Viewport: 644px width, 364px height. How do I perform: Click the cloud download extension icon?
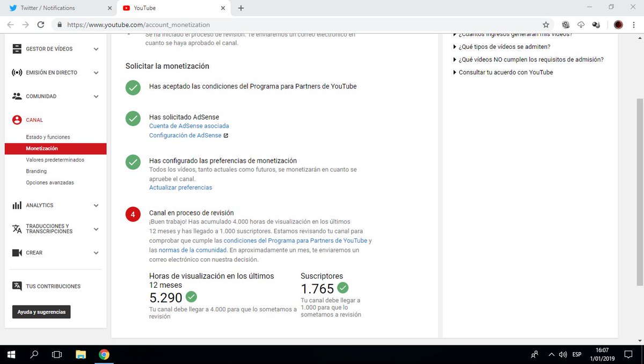[581, 25]
